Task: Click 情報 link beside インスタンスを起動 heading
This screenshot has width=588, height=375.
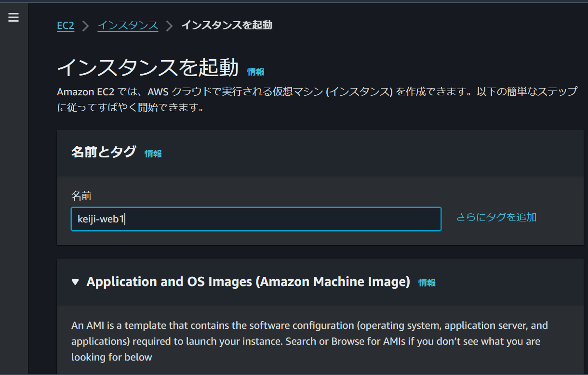Action: 255,72
